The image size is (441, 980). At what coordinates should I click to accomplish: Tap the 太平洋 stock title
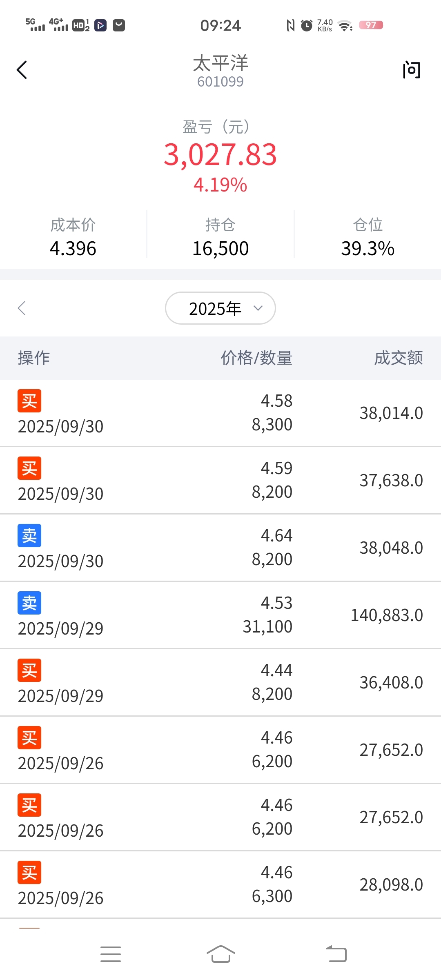pyautogui.click(x=220, y=64)
